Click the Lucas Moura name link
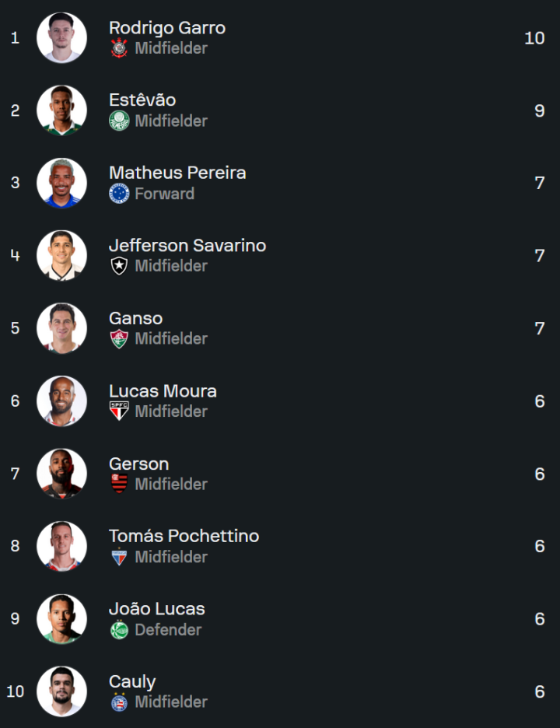This screenshot has width=560, height=728. 163,390
